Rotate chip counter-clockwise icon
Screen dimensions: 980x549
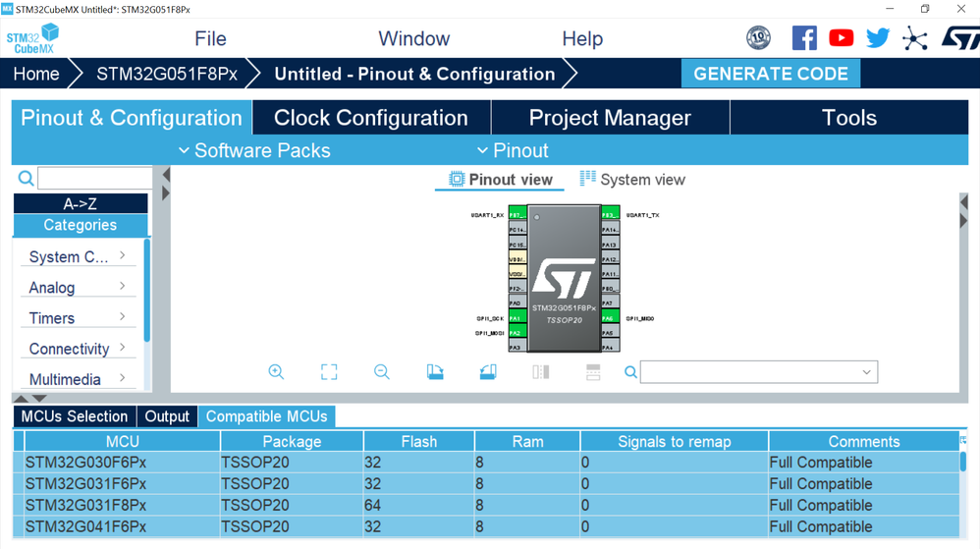coord(488,372)
